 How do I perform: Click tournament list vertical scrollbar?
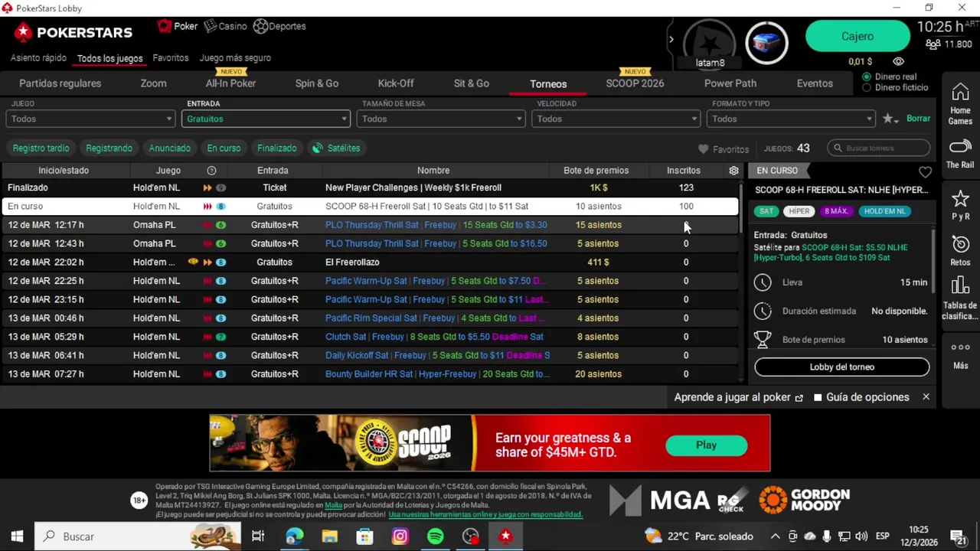(741, 208)
